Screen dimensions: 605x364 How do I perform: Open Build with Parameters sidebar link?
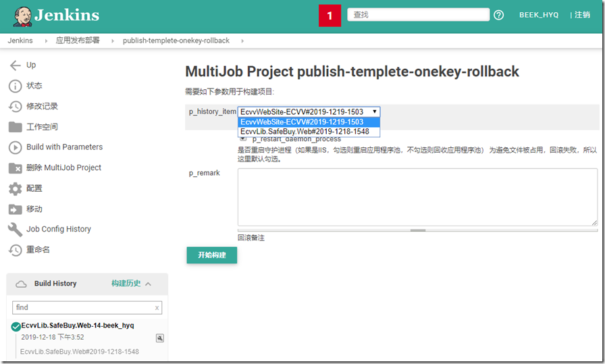click(x=64, y=147)
